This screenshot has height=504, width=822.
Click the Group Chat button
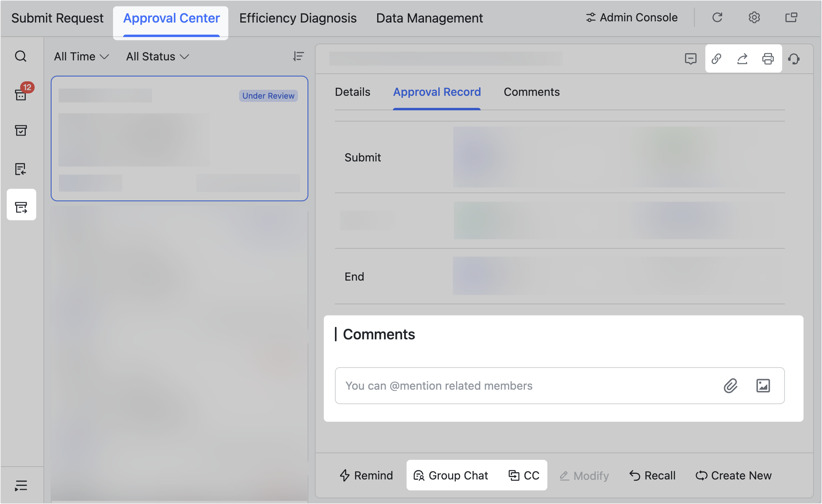pyautogui.click(x=450, y=475)
